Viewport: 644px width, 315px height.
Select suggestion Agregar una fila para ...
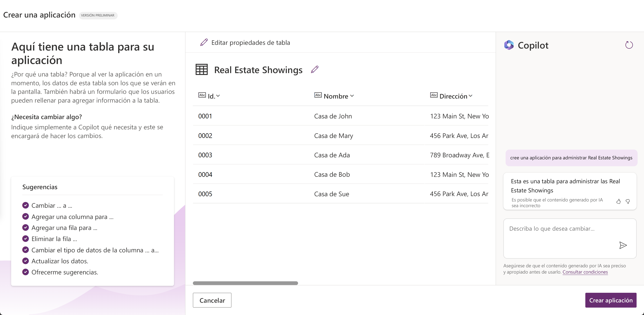click(x=64, y=228)
